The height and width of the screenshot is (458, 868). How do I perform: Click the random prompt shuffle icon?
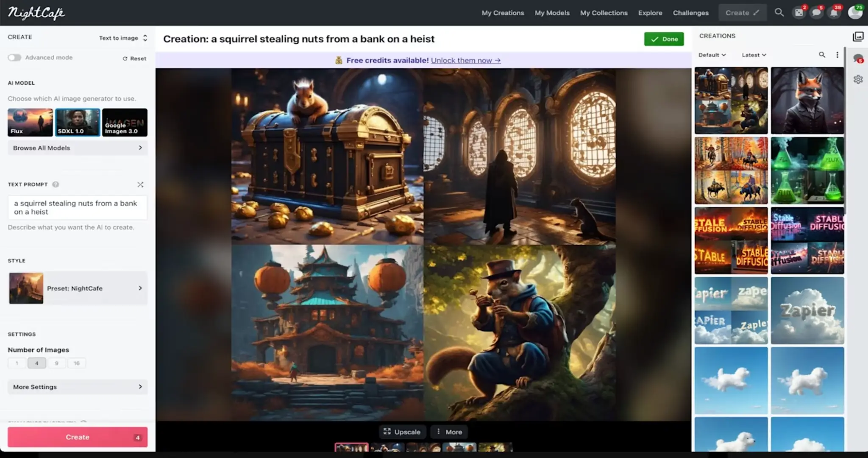pos(140,184)
